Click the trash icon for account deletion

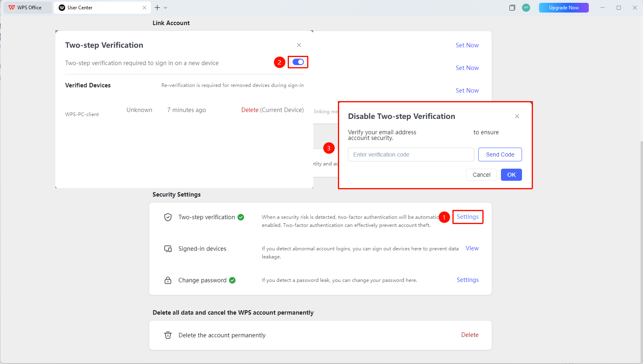[168, 335]
